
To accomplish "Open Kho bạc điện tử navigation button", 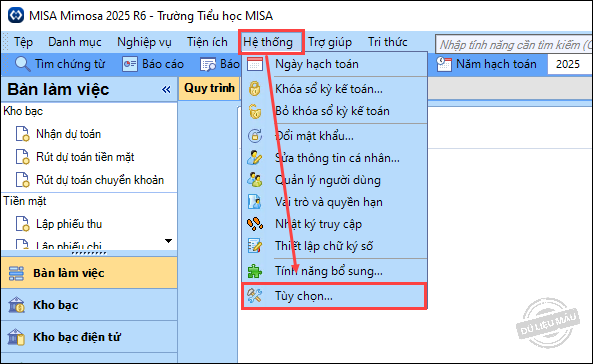I will (x=89, y=337).
